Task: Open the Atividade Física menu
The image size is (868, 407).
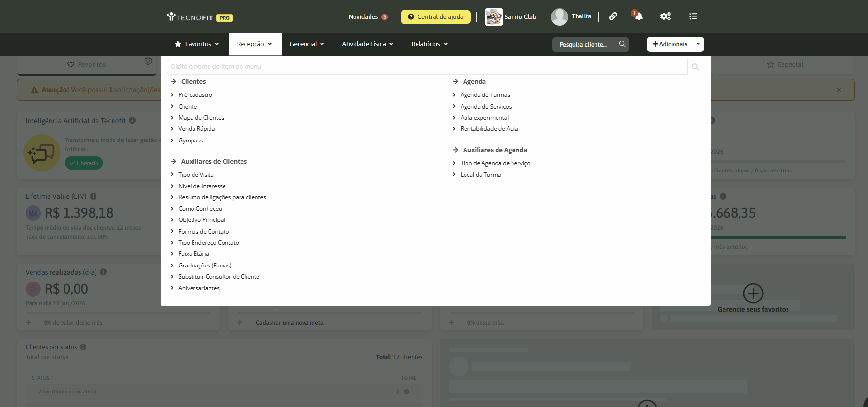Action: pos(368,44)
